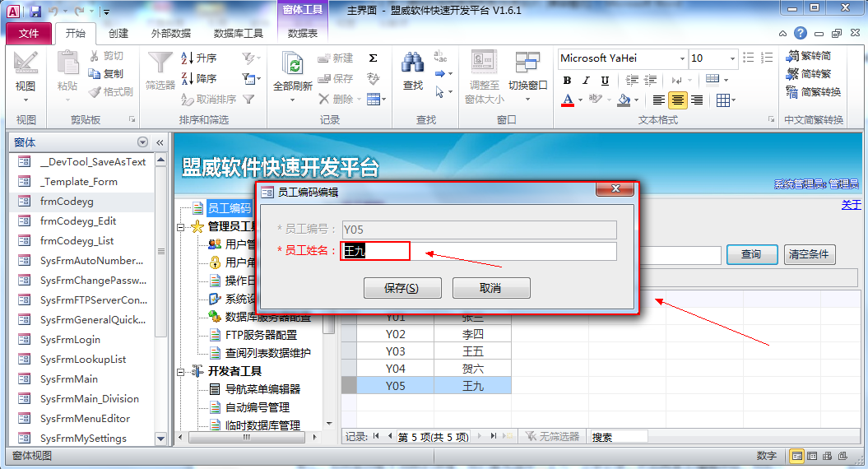Click the Access Help question icon
The image size is (868, 469).
(x=801, y=33)
